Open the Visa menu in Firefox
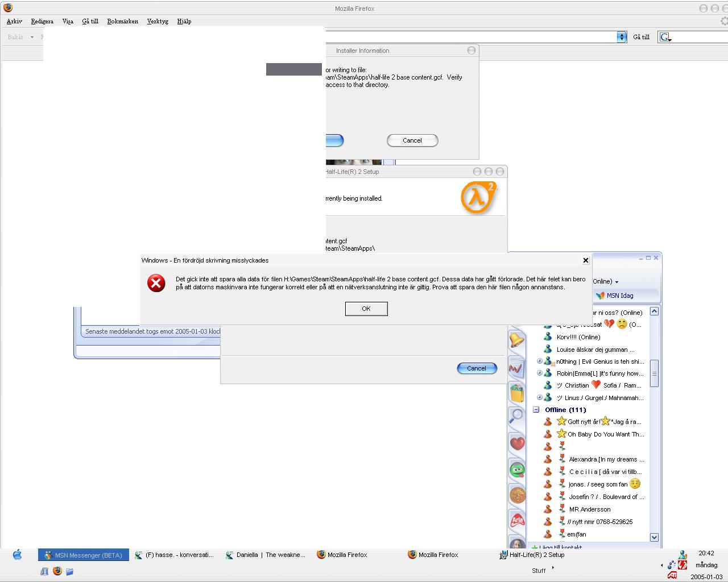Viewport: 728px width, 582px height. [x=68, y=21]
